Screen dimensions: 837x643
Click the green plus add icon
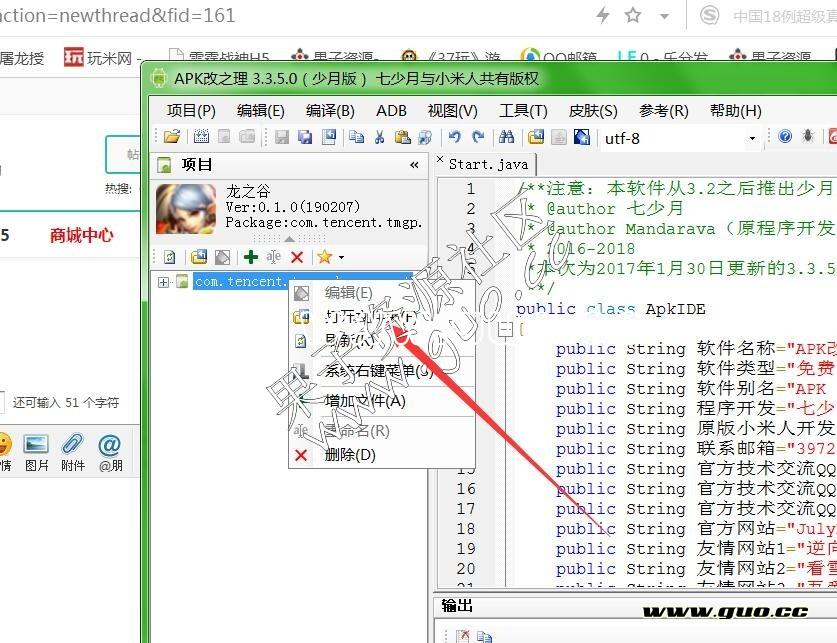tap(251, 257)
